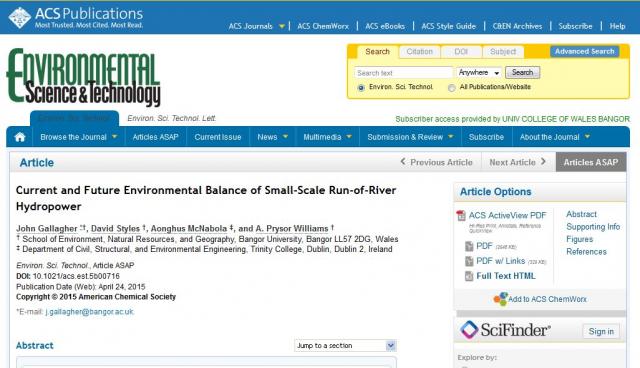The image size is (640, 368).
Task: Open the Jump to a section dropdown
Action: coord(345,346)
